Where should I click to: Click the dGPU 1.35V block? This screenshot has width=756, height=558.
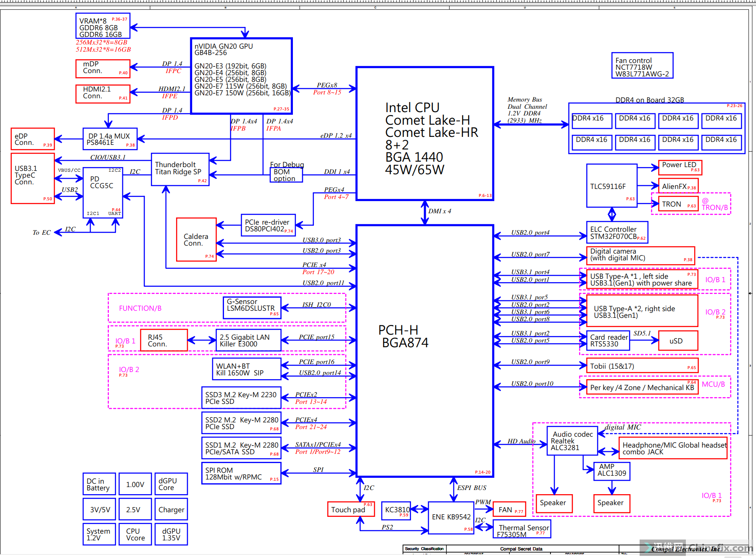(171, 534)
